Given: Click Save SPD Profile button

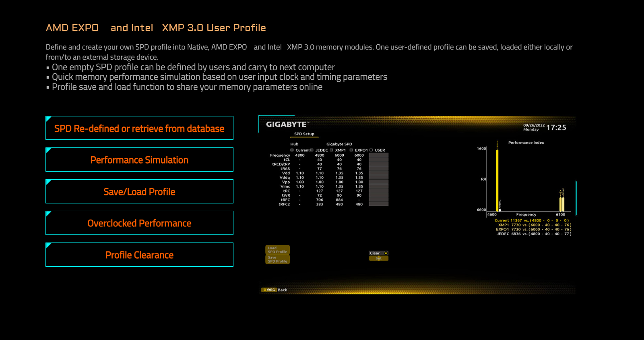Looking at the screenshot, I should tap(277, 259).
